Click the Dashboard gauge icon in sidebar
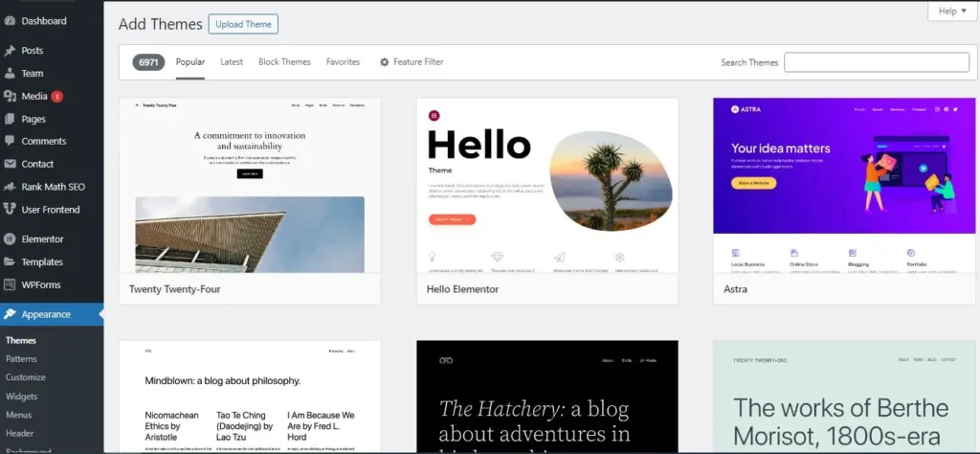Viewport: 980px width, 454px height. tap(10, 21)
